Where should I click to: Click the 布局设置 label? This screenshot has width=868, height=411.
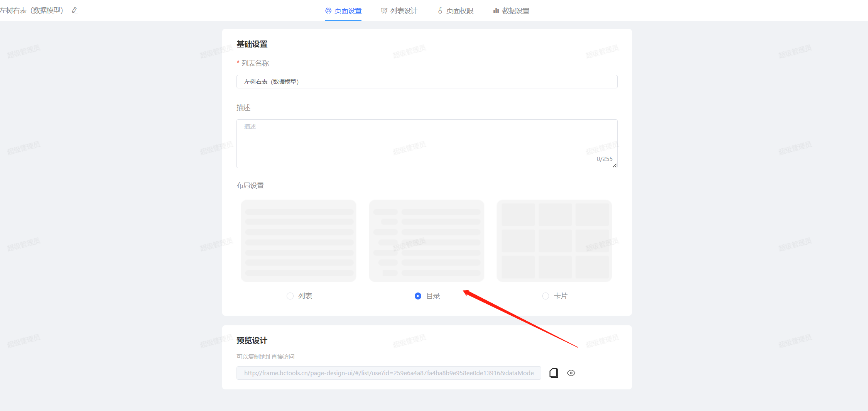tap(250, 186)
